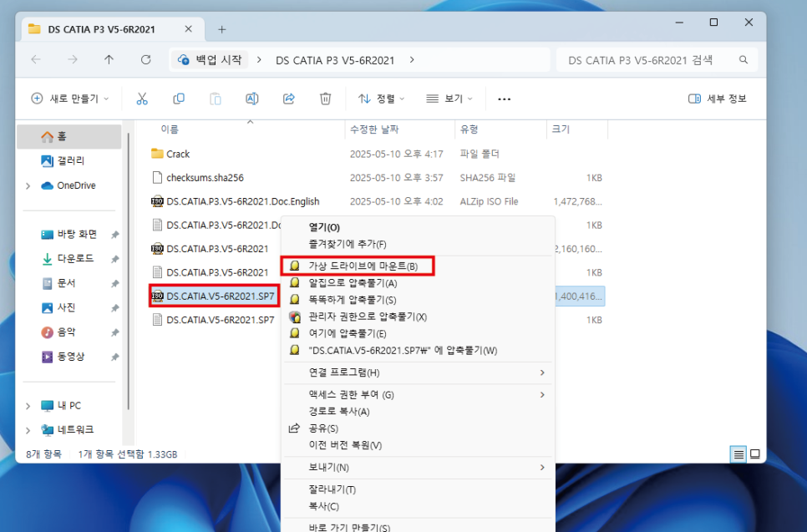Viewport: 807px width, 532px height.
Task: Click the navigation pane vertical scrollbar
Action: point(128,271)
